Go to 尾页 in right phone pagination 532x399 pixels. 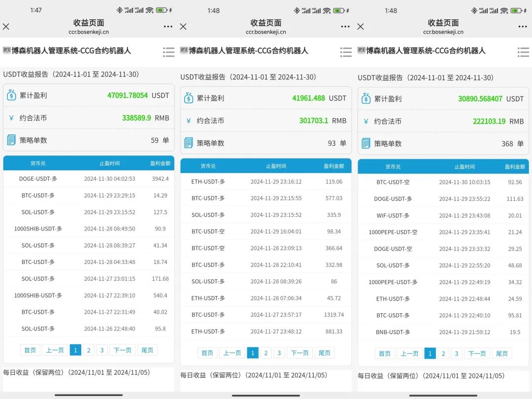pyautogui.click(x=502, y=354)
